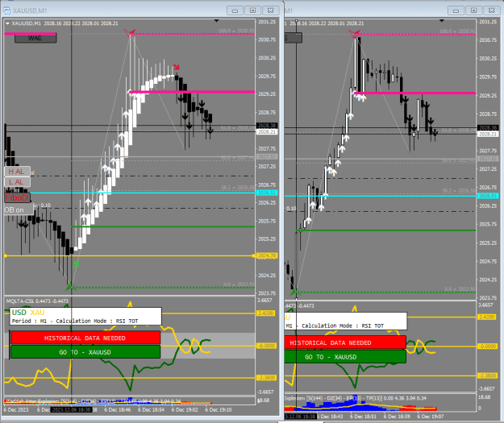Click the H AL alert button

[x=17, y=172]
